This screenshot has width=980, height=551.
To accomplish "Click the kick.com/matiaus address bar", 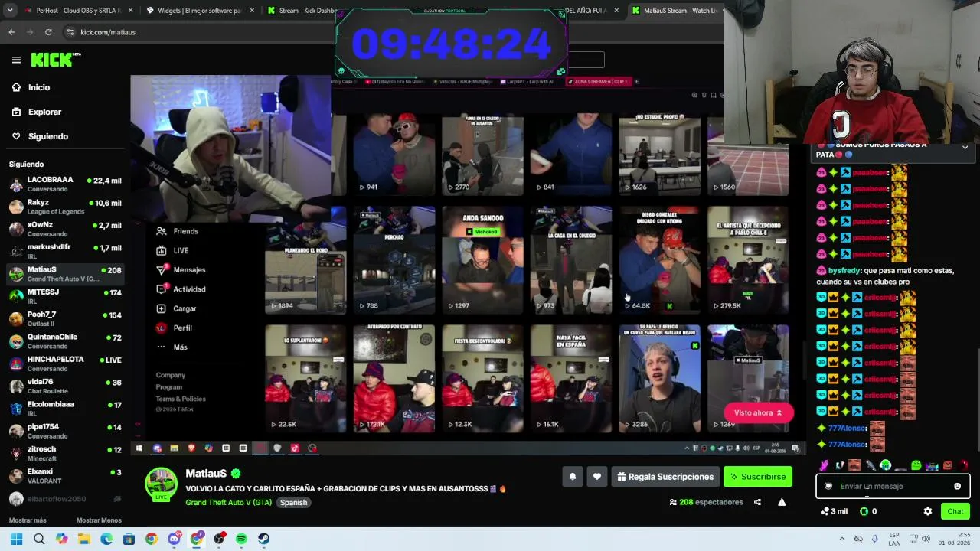I will click(199, 32).
